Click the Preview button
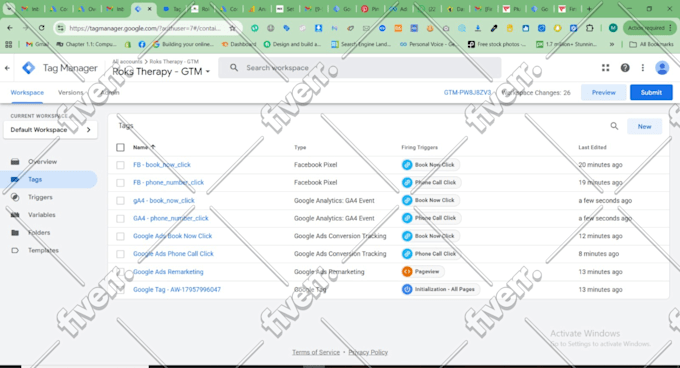The image size is (680, 368). (603, 92)
